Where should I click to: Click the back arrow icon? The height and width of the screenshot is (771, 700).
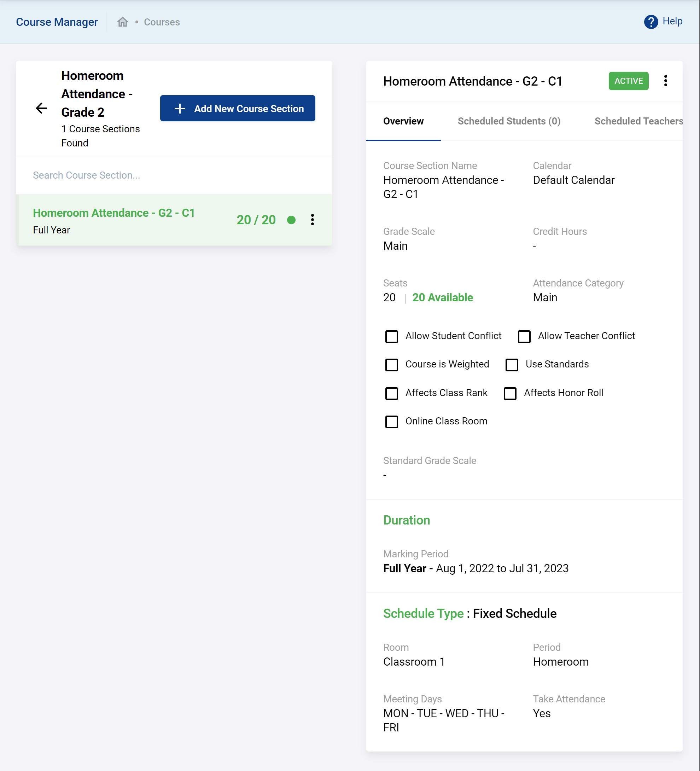41,108
